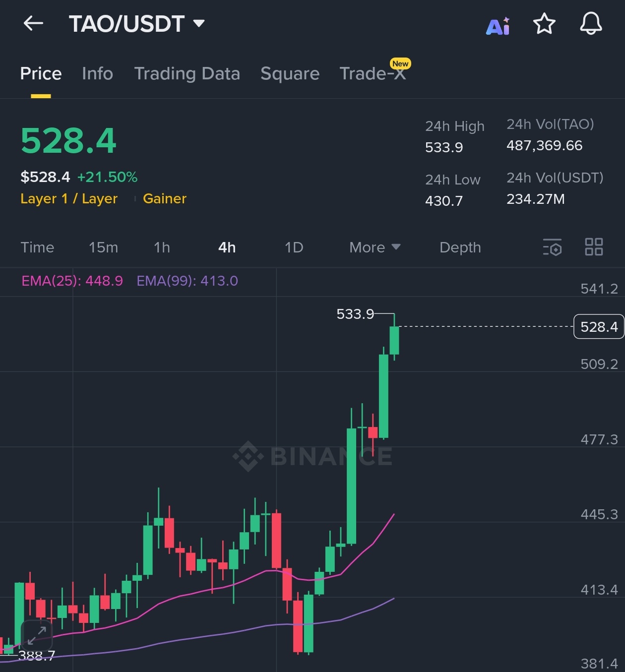The height and width of the screenshot is (672, 625).
Task: Tap the EMA(99): 413.0 indicator label
Action: coord(187,281)
